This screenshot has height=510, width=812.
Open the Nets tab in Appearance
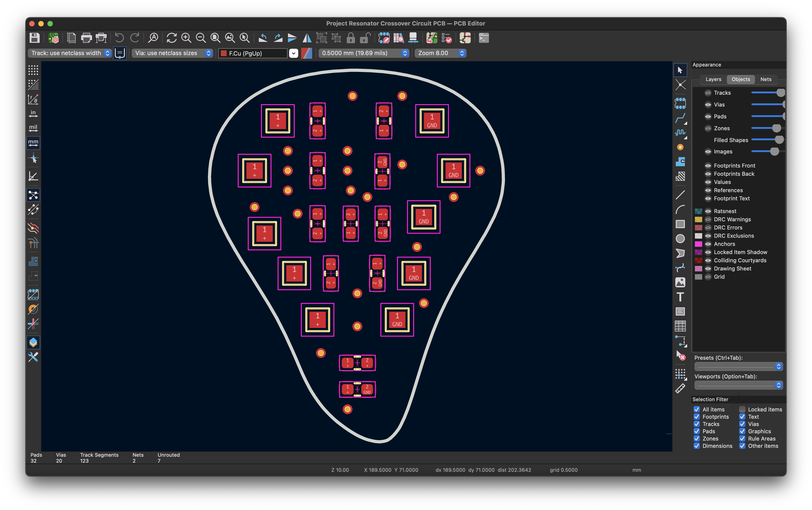tap(766, 79)
